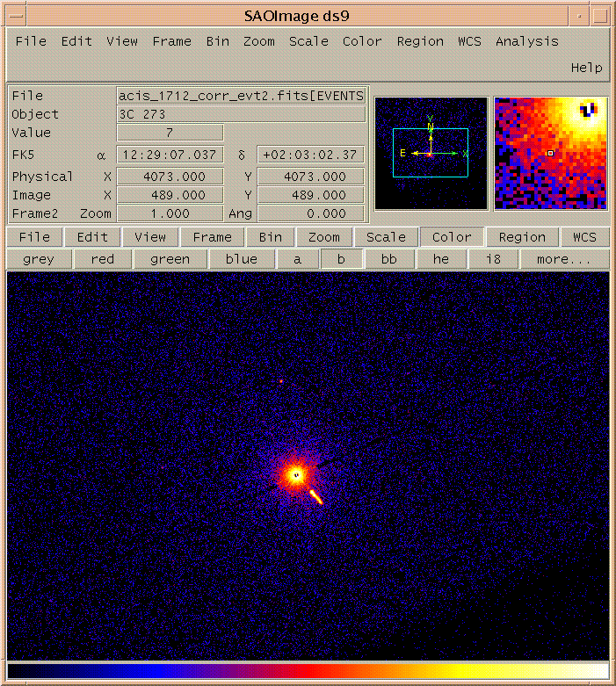
Task: Open the Region menu in the menu bar
Action: (x=420, y=41)
